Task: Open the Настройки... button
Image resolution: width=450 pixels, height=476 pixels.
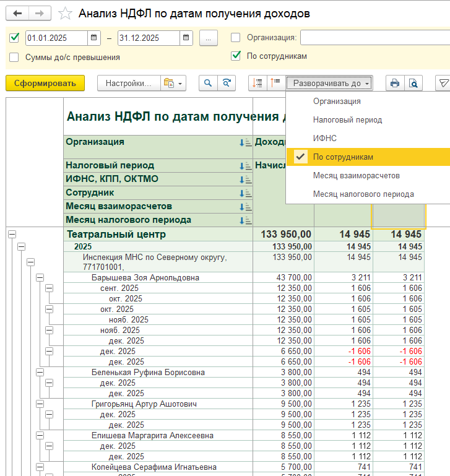Action: click(128, 83)
